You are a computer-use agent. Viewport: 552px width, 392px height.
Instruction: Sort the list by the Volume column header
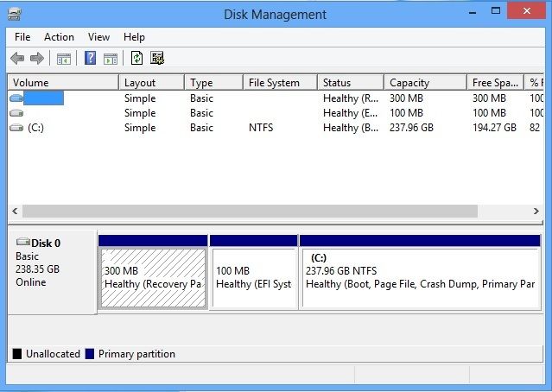62,83
